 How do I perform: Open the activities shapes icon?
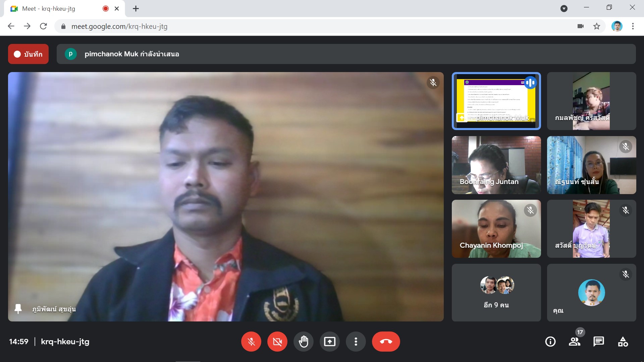coord(623,342)
